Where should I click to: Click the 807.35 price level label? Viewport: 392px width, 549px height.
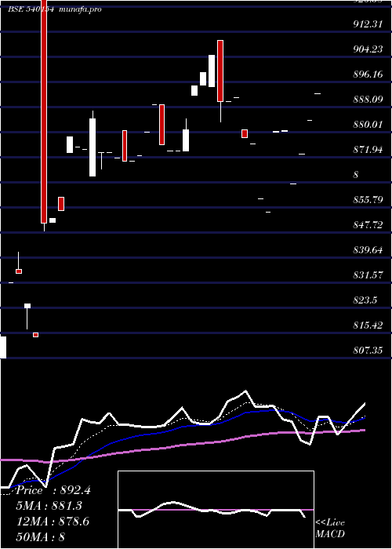click(368, 350)
